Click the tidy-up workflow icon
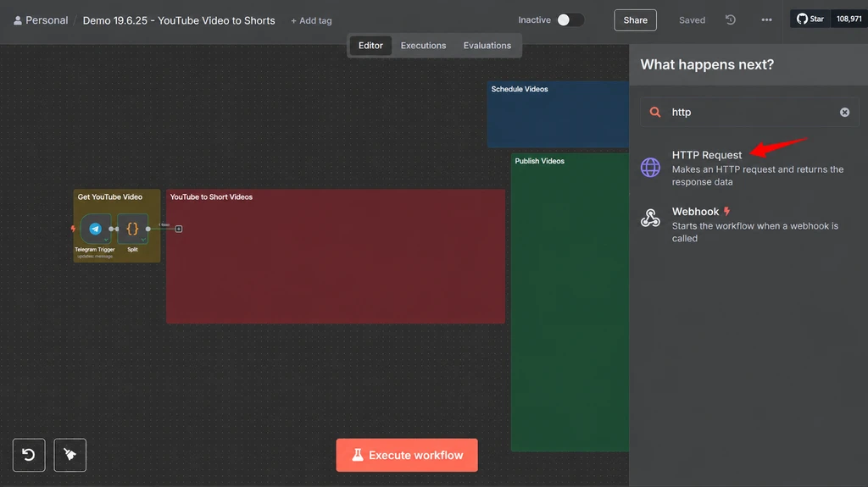 pos(70,455)
